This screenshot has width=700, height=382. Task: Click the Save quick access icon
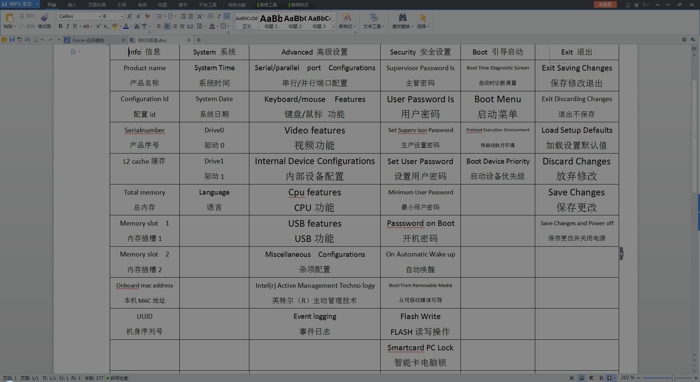(12, 40)
